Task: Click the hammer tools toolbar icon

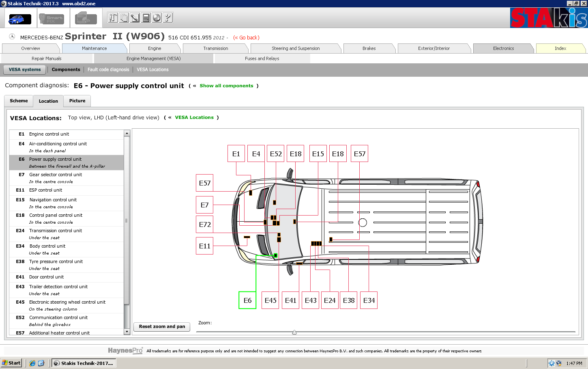Action: pos(113,18)
